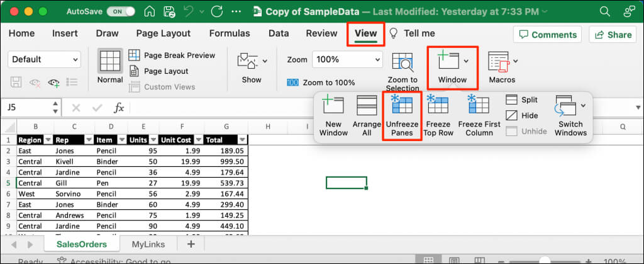Open the Zoom 100% combo box

tap(347, 60)
